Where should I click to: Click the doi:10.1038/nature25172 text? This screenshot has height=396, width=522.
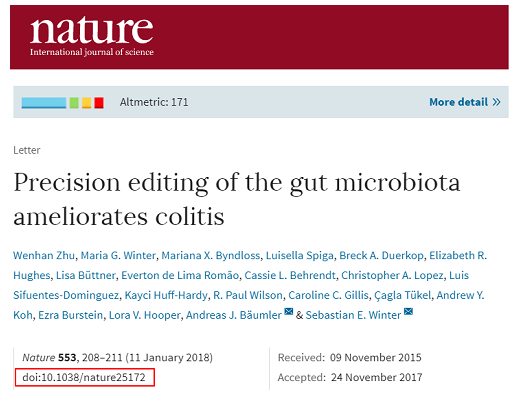84,377
